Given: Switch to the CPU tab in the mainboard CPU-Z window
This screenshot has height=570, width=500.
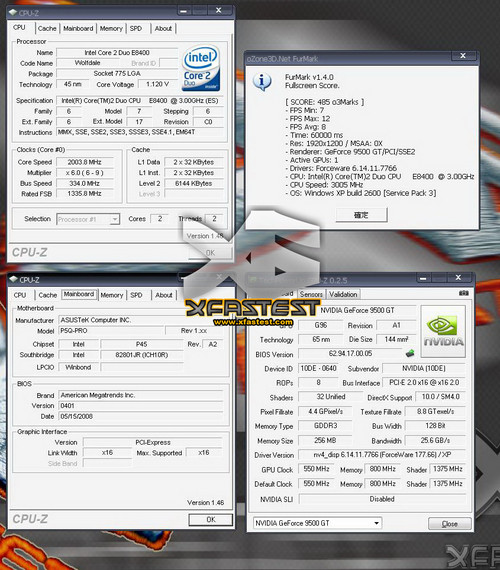Looking at the screenshot, I should [20, 295].
